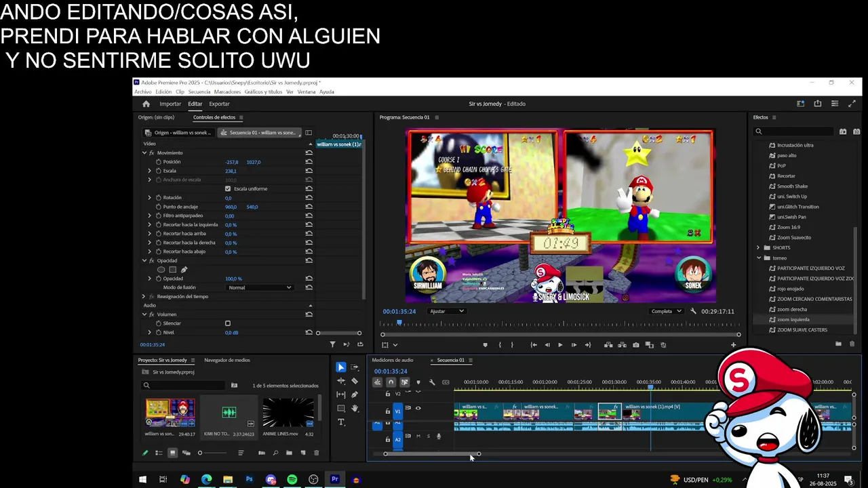Select the Selection tool arrow
Viewport: 868px width, 488px height.
click(x=341, y=367)
